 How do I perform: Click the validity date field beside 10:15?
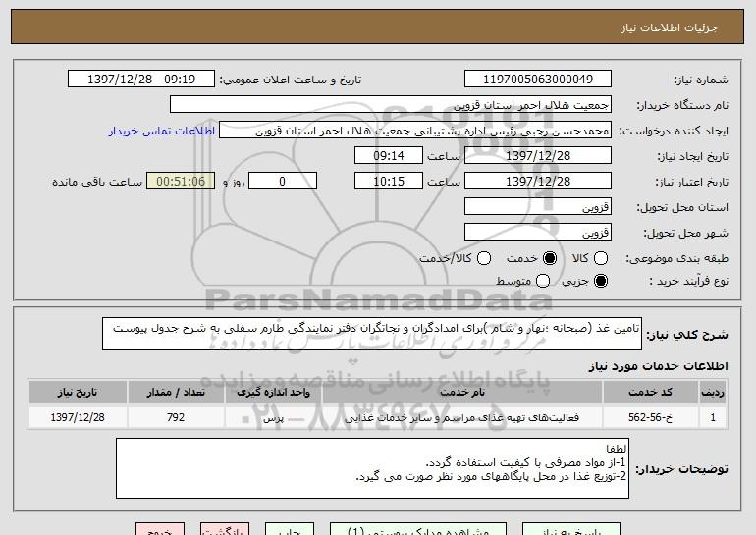(x=538, y=182)
